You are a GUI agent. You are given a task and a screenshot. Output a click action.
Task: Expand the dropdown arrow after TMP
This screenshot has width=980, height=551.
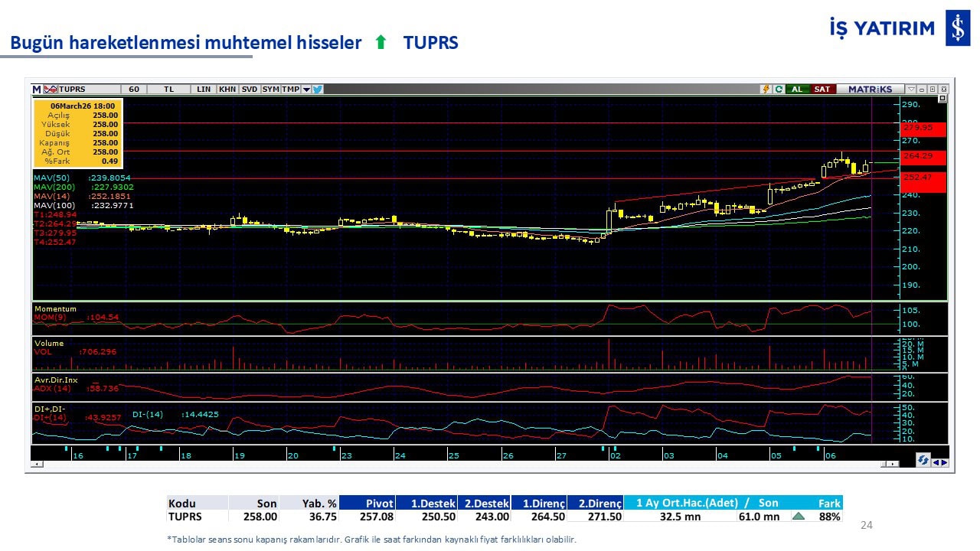pos(306,89)
